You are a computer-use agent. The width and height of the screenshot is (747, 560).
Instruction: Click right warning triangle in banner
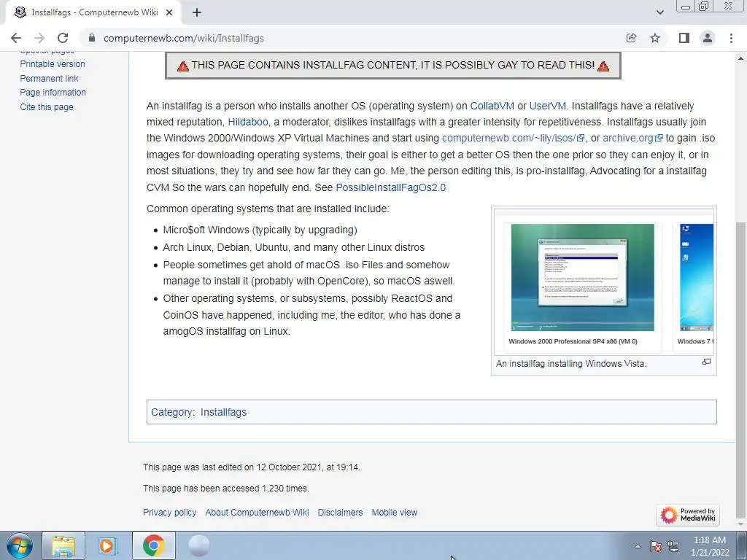(x=603, y=66)
